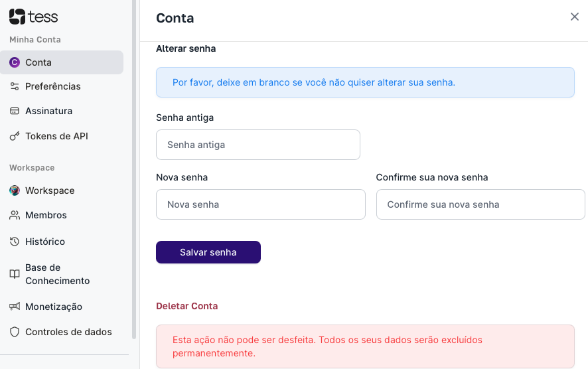This screenshot has width=588, height=369.
Task: Click the sidebar vertical scrollbar
Action: click(x=134, y=169)
